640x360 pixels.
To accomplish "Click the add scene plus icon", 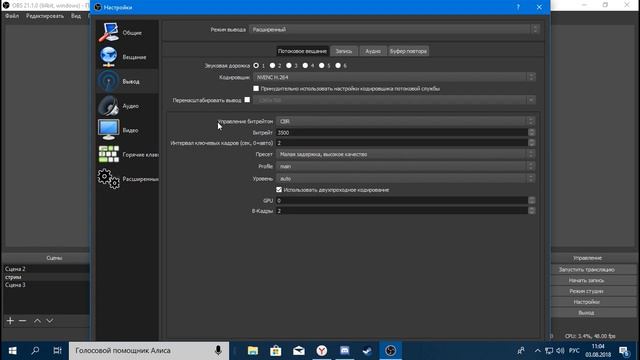I will pyautogui.click(x=10, y=321).
